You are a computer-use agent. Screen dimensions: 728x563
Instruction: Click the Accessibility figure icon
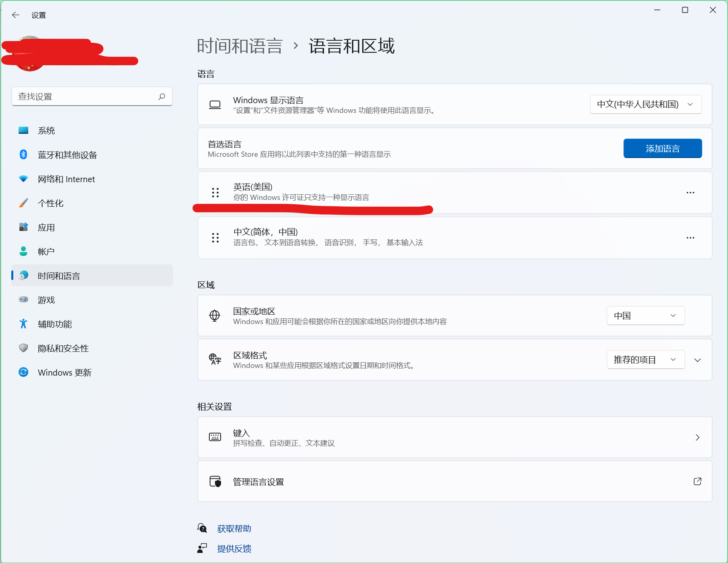pos(23,324)
